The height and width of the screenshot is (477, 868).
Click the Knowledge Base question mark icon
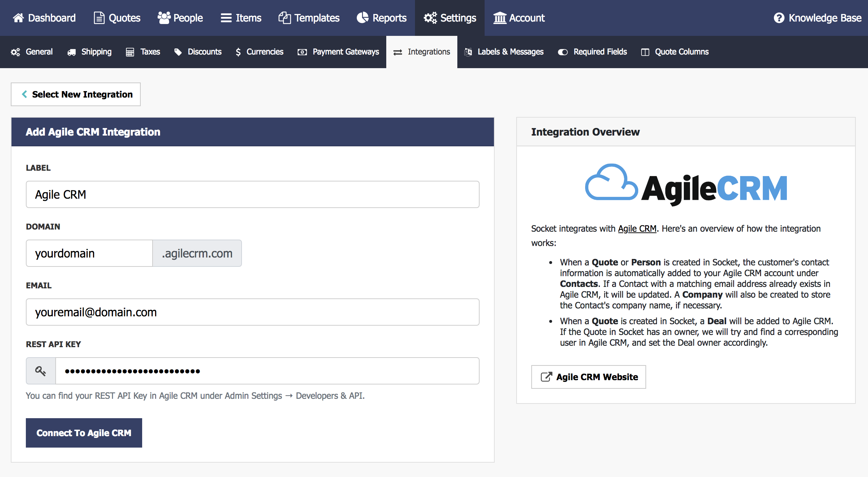pyautogui.click(x=779, y=18)
